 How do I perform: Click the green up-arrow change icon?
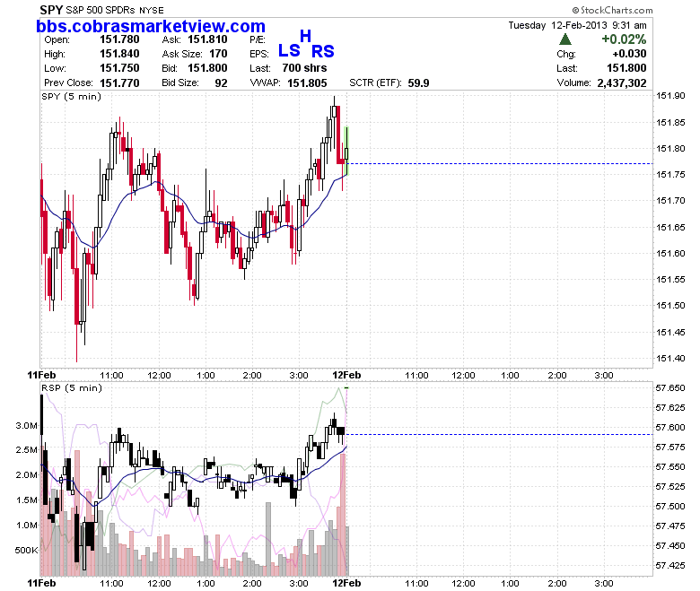(565, 39)
